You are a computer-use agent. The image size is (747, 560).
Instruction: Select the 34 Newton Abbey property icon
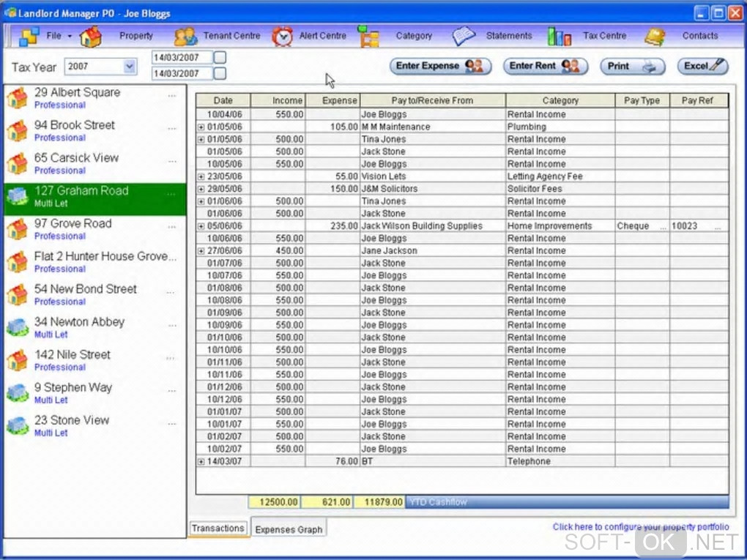[18, 327]
